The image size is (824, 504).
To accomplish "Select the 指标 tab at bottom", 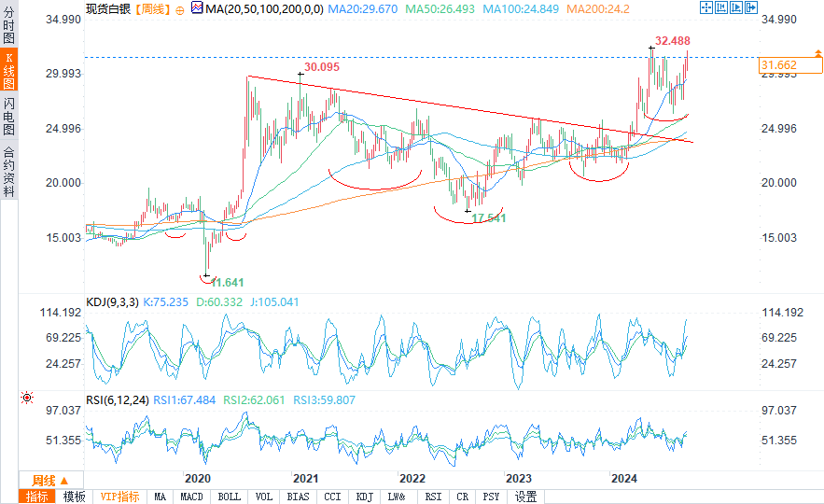I will click(36, 497).
